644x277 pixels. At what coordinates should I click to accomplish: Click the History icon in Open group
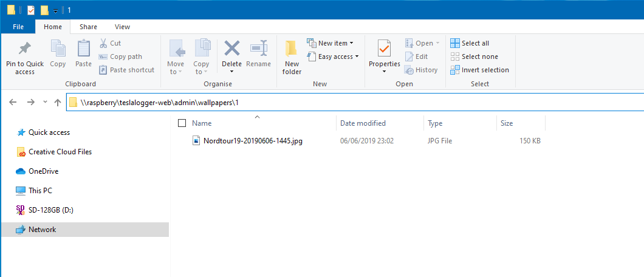(410, 70)
